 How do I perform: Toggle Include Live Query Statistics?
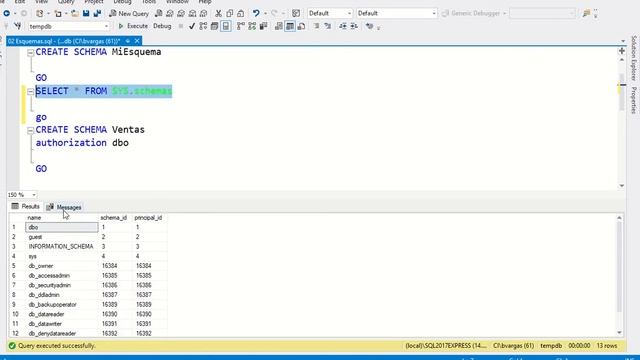[x=252, y=26]
